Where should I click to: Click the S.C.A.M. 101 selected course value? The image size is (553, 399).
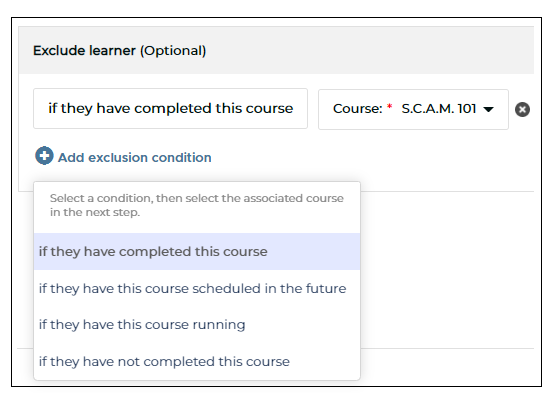439,109
